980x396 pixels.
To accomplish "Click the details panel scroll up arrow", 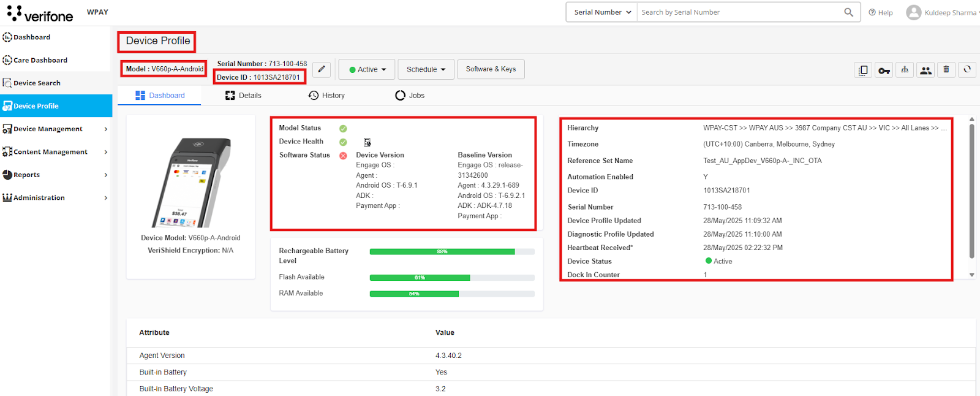I will [x=972, y=119].
